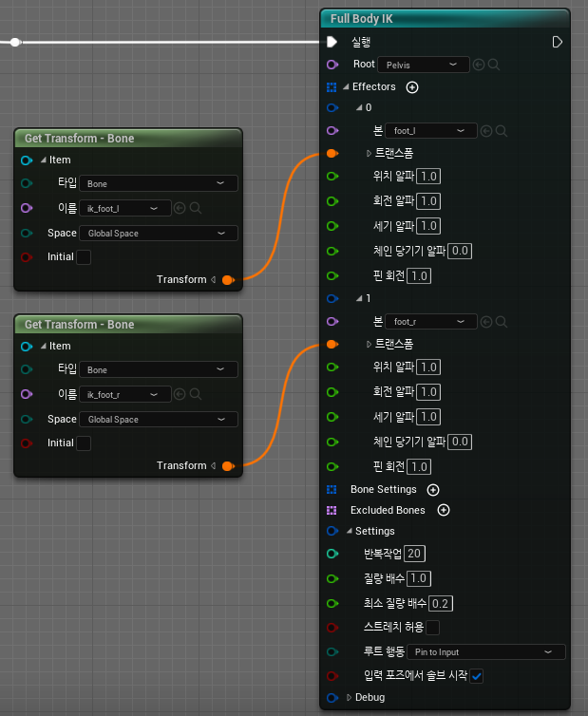Use selected arrow icon beside foot_r
The image size is (588, 716).
pos(486,322)
